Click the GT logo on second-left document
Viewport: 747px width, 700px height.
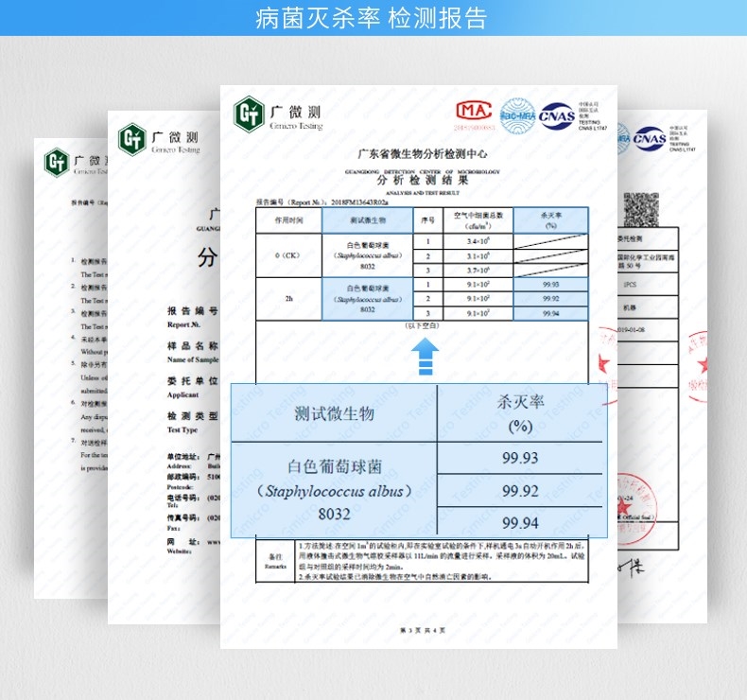[131, 138]
